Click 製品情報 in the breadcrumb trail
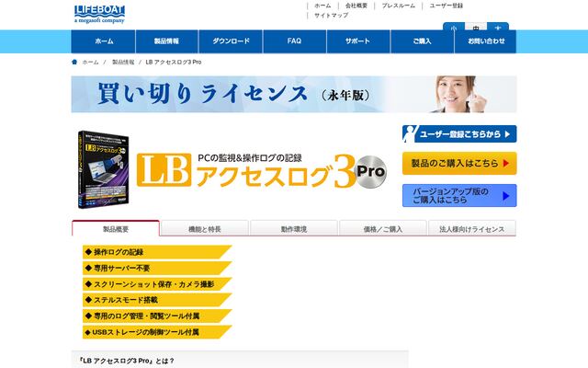 (123, 62)
